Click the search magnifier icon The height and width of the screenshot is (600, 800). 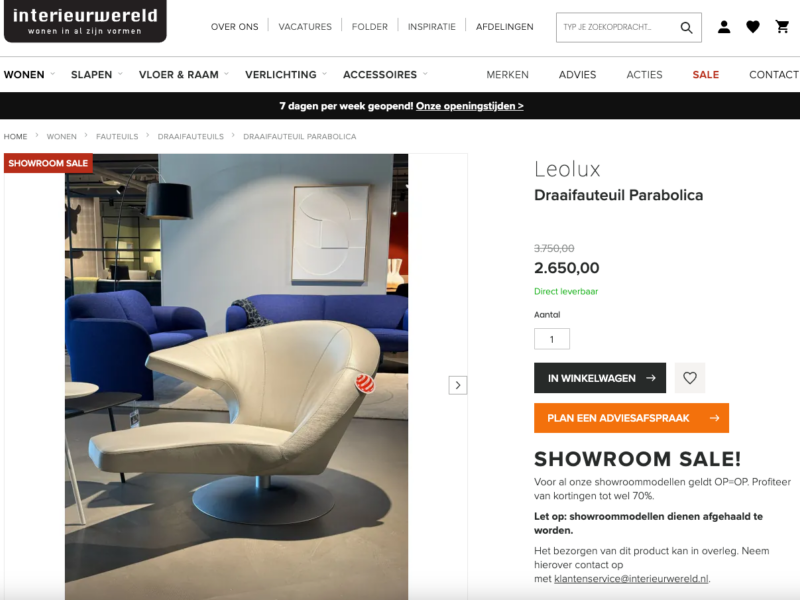tap(686, 28)
